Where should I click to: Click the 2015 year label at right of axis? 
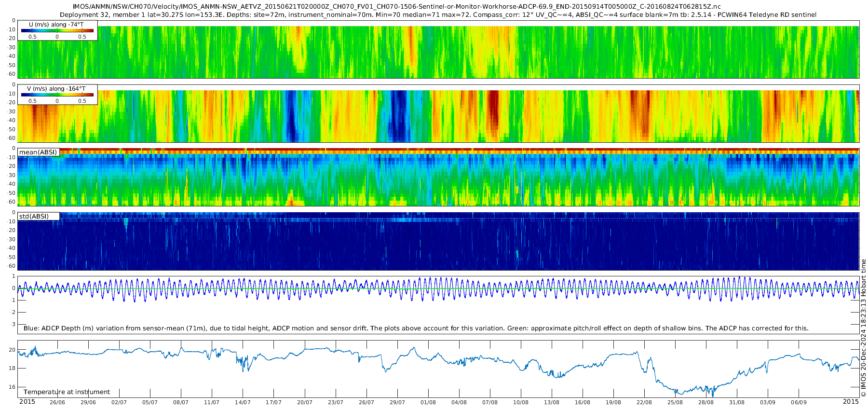[851, 402]
